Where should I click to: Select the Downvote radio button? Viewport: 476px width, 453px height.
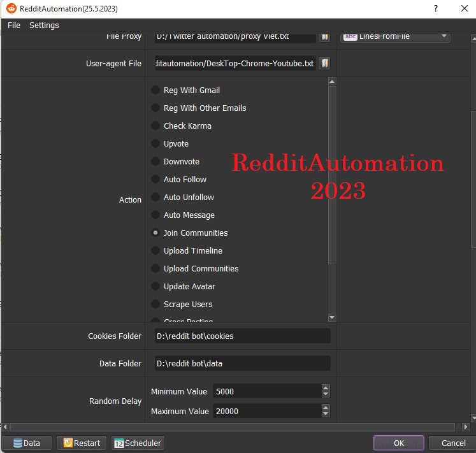(x=155, y=161)
